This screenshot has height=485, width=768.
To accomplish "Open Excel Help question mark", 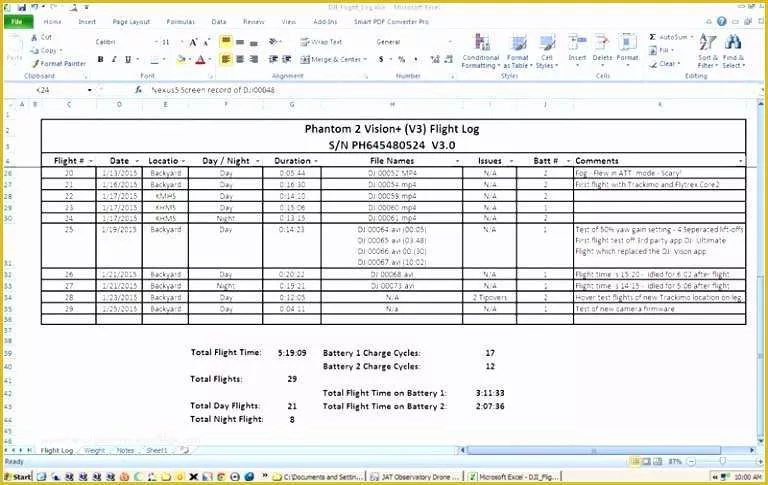I will (x=721, y=21).
